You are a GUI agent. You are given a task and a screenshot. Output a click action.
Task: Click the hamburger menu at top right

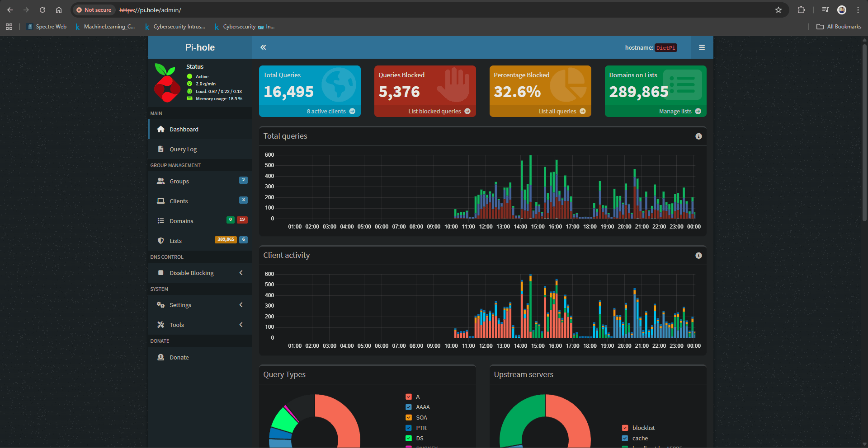coord(702,47)
